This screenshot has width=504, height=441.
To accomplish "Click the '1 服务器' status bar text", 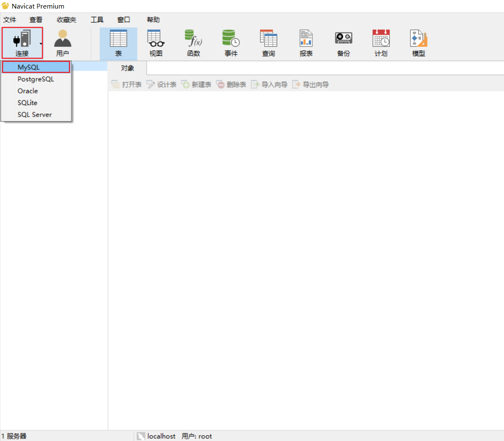I will [14, 436].
